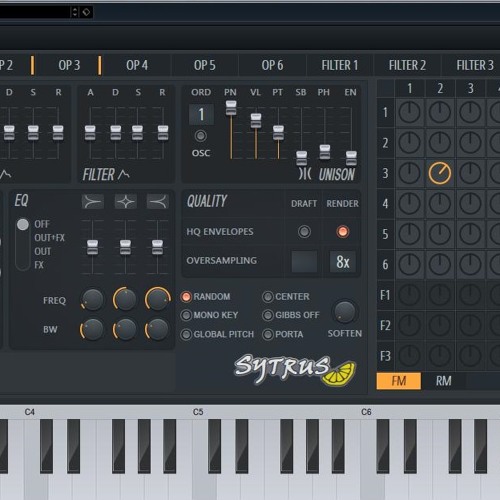Click the first EQ gain slider handle

pyautogui.click(x=92, y=247)
